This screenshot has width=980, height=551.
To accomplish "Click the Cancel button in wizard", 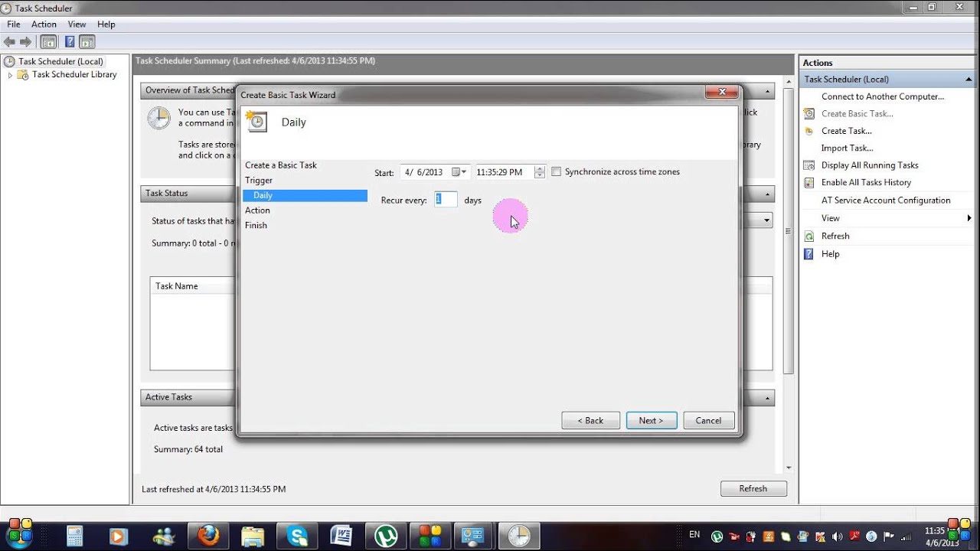I will (x=708, y=420).
